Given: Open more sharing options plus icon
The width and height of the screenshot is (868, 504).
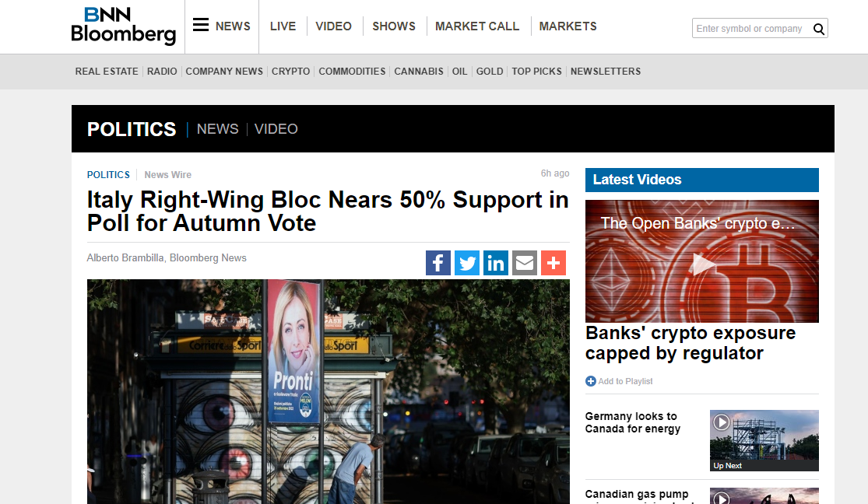Looking at the screenshot, I should point(553,263).
